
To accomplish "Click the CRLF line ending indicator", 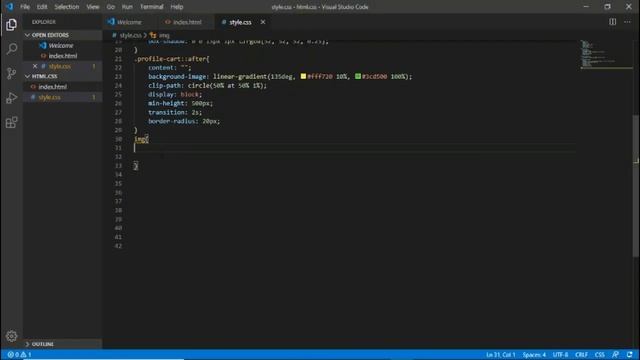I will coord(581,355).
